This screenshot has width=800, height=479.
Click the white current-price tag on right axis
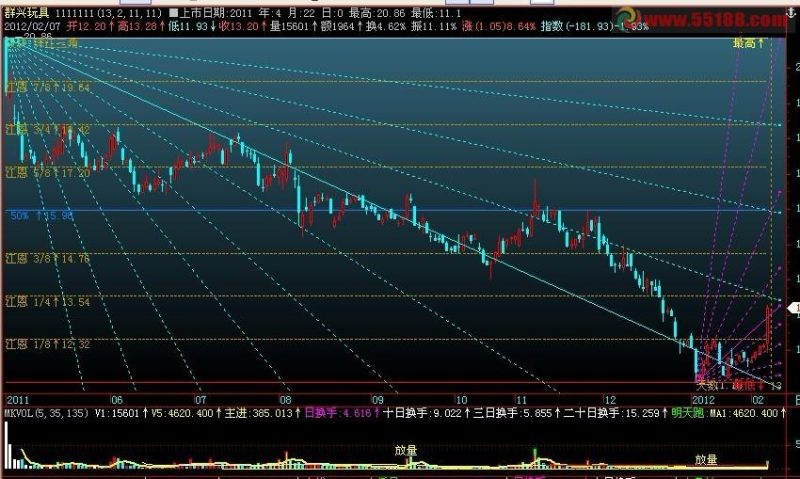tap(794, 308)
